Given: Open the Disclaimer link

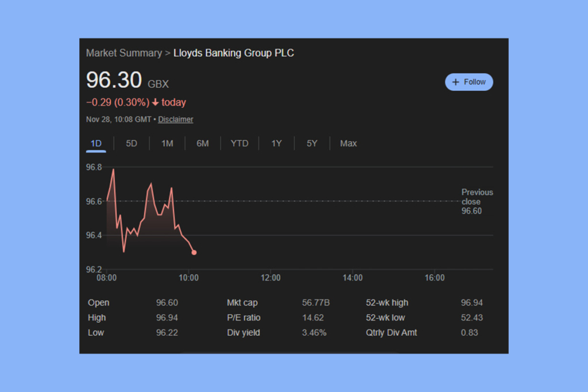Looking at the screenshot, I should click(175, 119).
